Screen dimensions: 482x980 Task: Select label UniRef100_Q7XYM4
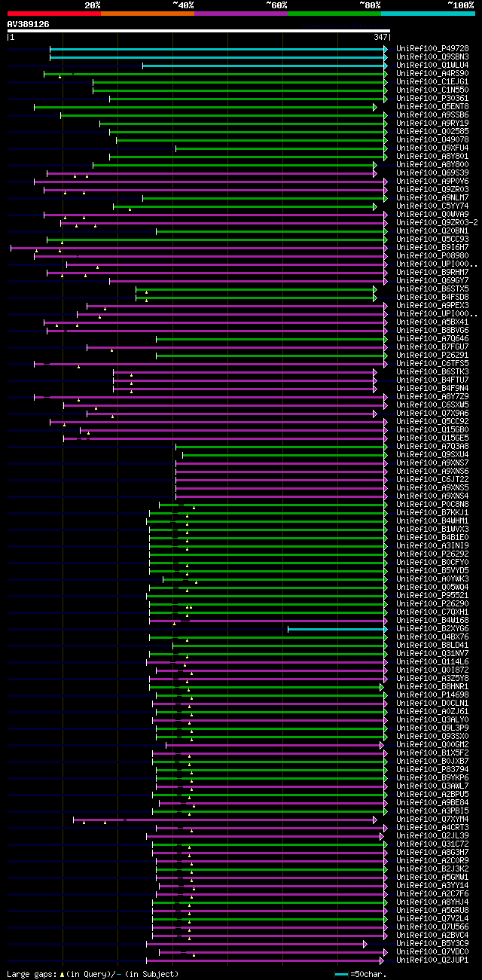432,820
